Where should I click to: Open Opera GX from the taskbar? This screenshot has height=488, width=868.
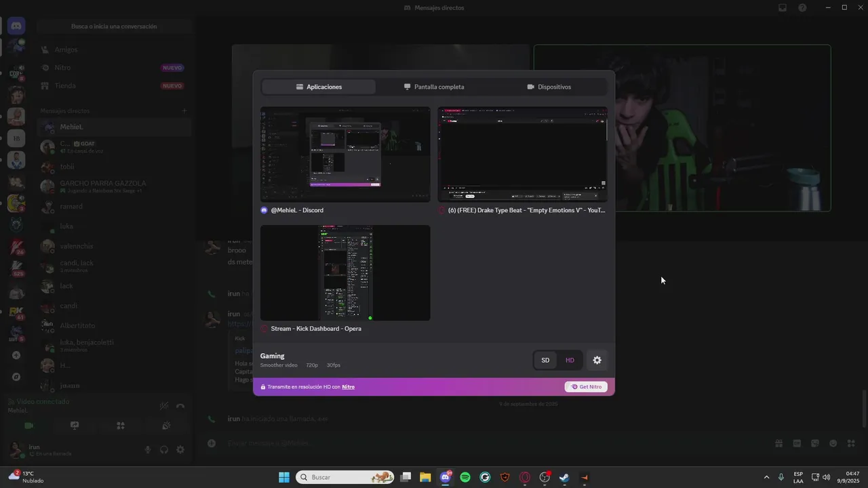[x=525, y=477]
